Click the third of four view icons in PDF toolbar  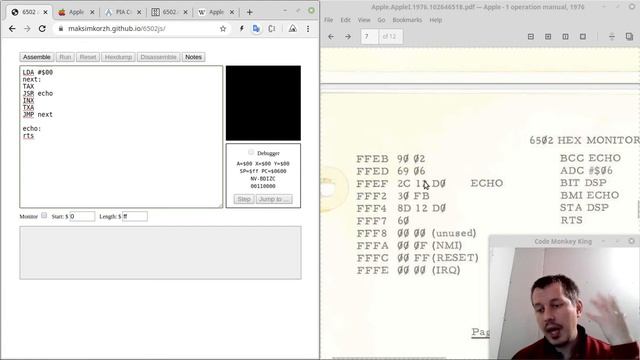point(565,37)
